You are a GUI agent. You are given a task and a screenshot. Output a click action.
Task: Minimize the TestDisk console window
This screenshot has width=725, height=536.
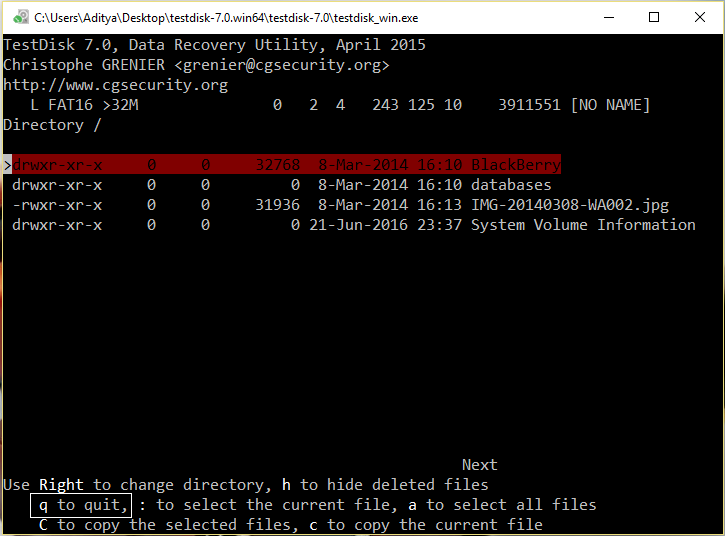(608, 17)
